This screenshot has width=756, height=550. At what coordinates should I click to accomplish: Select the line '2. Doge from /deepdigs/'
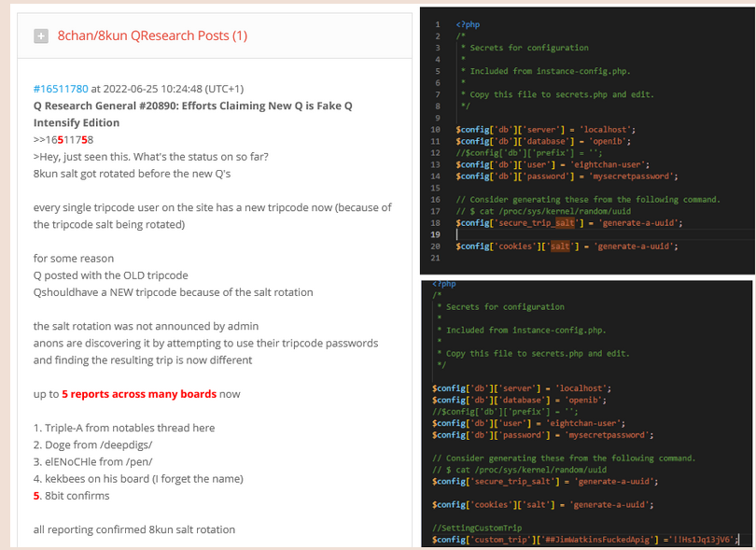92,444
